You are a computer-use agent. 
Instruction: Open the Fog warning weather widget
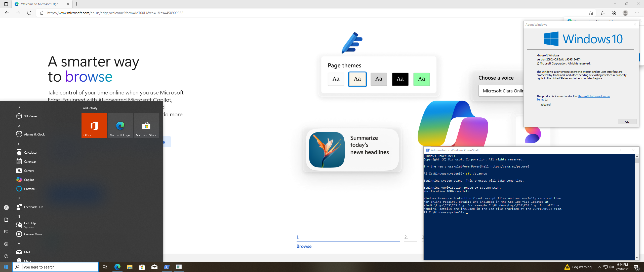(578, 267)
